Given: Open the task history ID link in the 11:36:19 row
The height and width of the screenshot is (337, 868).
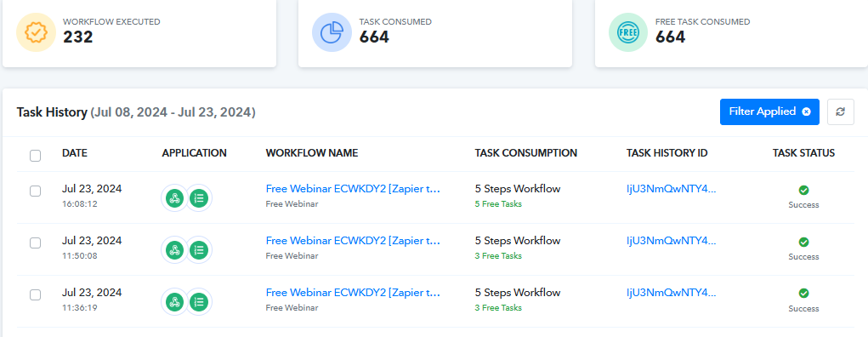Looking at the screenshot, I should pos(671,293).
